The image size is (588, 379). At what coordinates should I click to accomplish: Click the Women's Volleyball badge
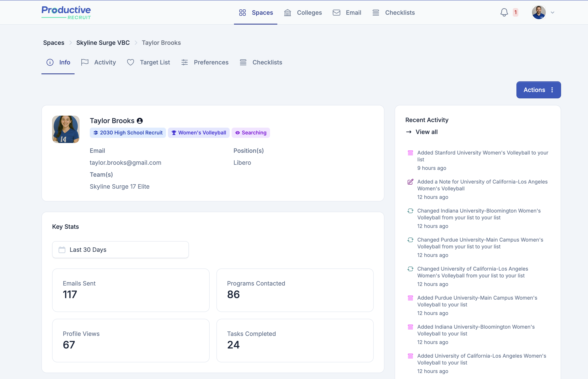tap(198, 133)
